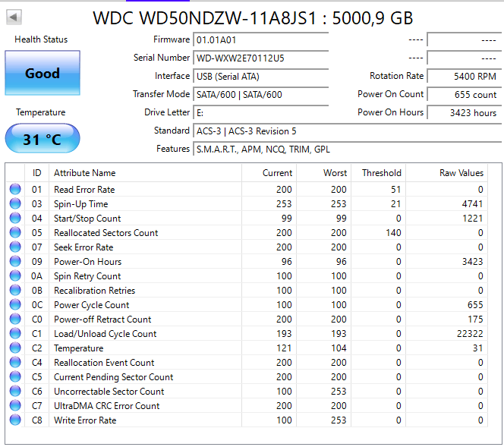Select the Seek Error Rate attribute name

tap(83, 247)
